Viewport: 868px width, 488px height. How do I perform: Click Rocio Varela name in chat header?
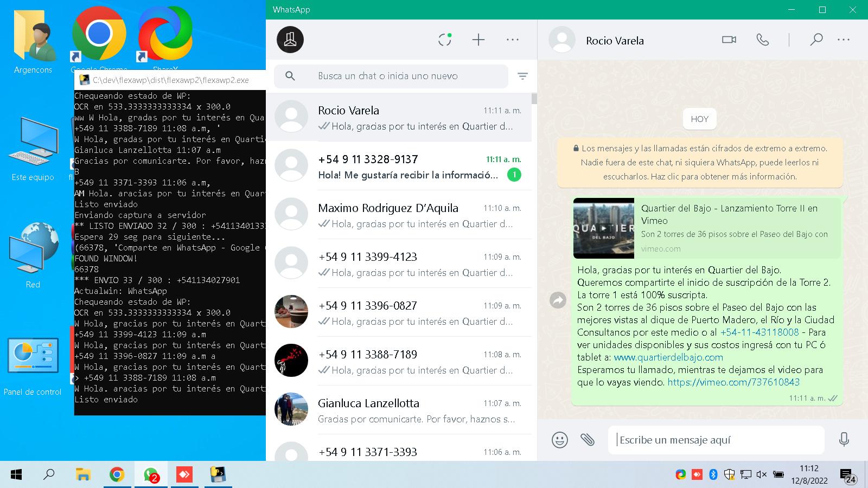coord(615,41)
